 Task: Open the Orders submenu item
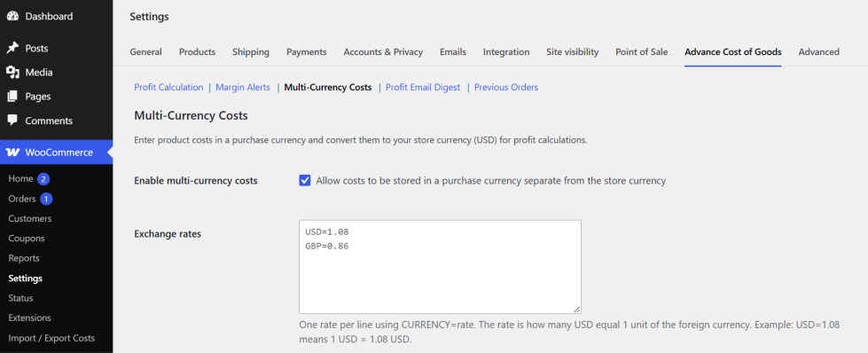coord(22,199)
